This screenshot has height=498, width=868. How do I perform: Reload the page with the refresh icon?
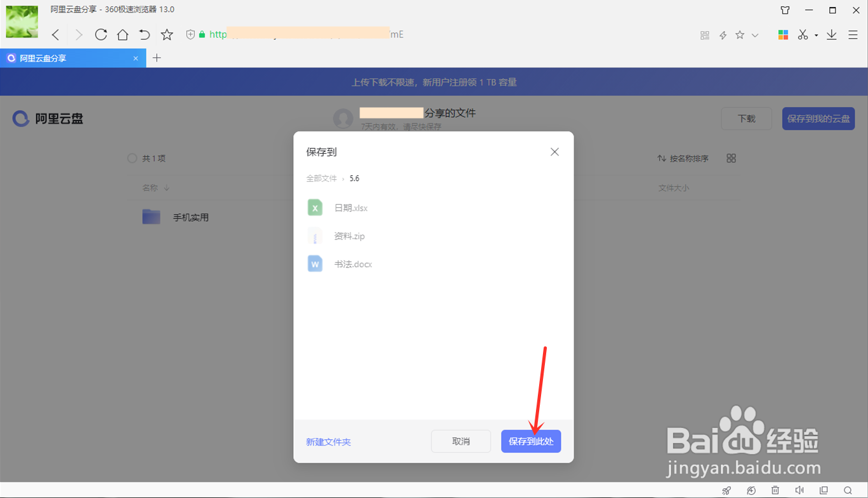[x=101, y=34]
